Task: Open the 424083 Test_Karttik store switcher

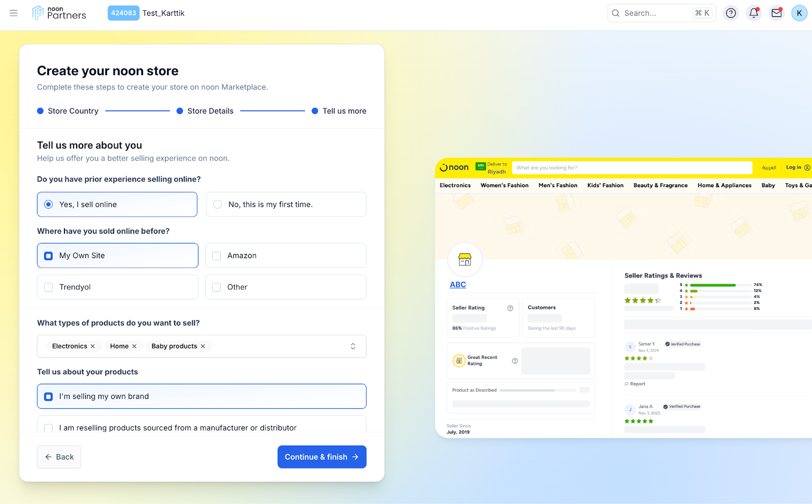Action: [x=146, y=13]
